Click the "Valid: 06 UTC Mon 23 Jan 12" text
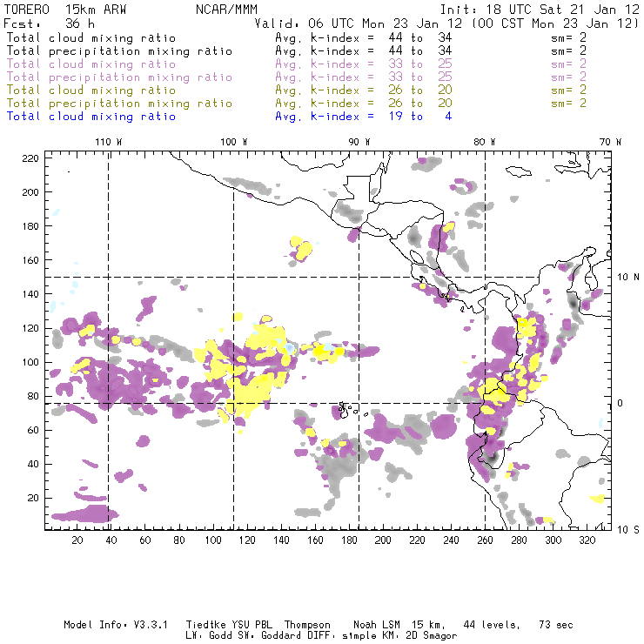Image resolution: width=644 pixels, height=644 pixels. (358, 23)
